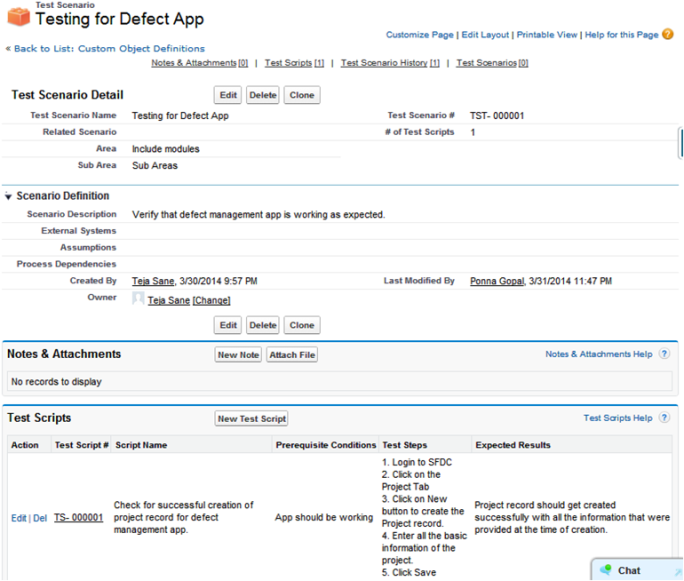Open the Help for this Page question icon
This screenshot has height=581, width=684.
pos(667,34)
